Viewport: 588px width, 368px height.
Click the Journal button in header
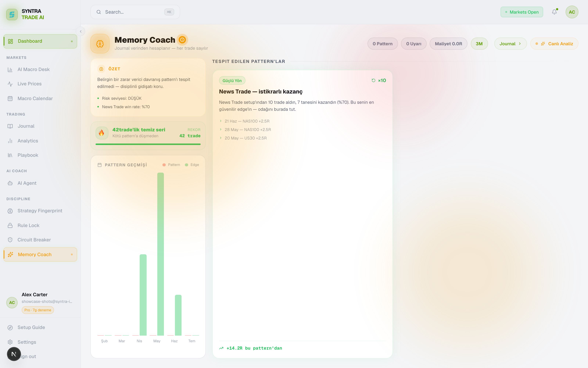(510, 44)
